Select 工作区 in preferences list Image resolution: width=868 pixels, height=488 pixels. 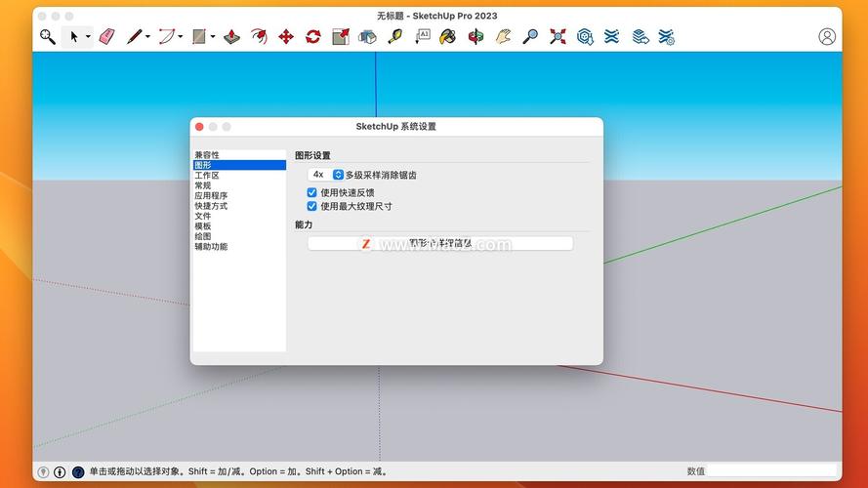tap(239, 176)
